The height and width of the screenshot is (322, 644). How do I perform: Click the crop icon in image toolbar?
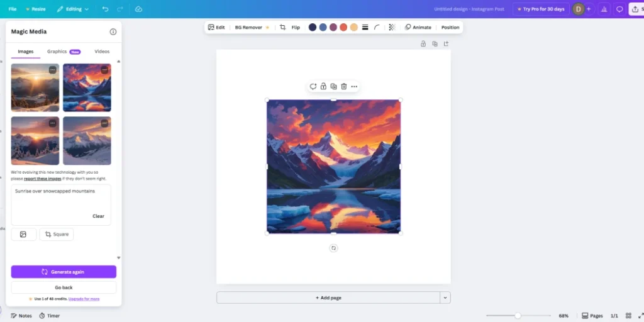click(282, 28)
